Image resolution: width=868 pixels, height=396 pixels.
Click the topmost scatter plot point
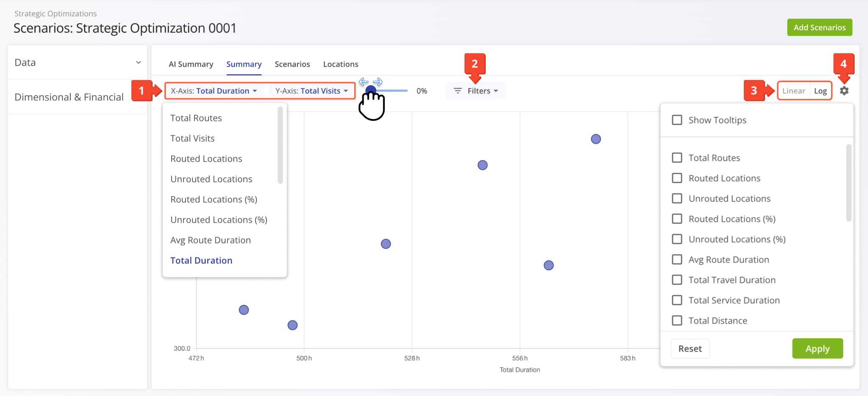click(x=595, y=139)
